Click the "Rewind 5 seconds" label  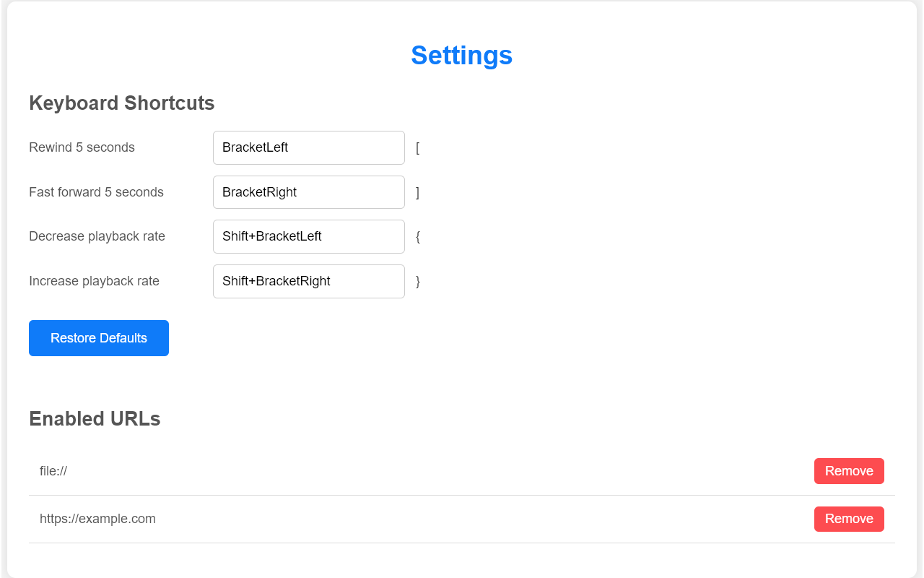tap(82, 147)
